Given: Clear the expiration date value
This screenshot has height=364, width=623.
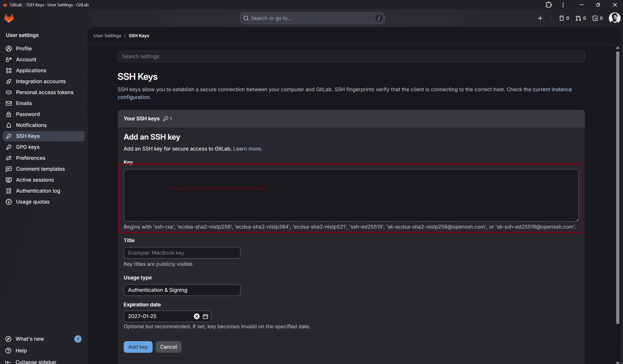Looking at the screenshot, I should pyautogui.click(x=196, y=316).
